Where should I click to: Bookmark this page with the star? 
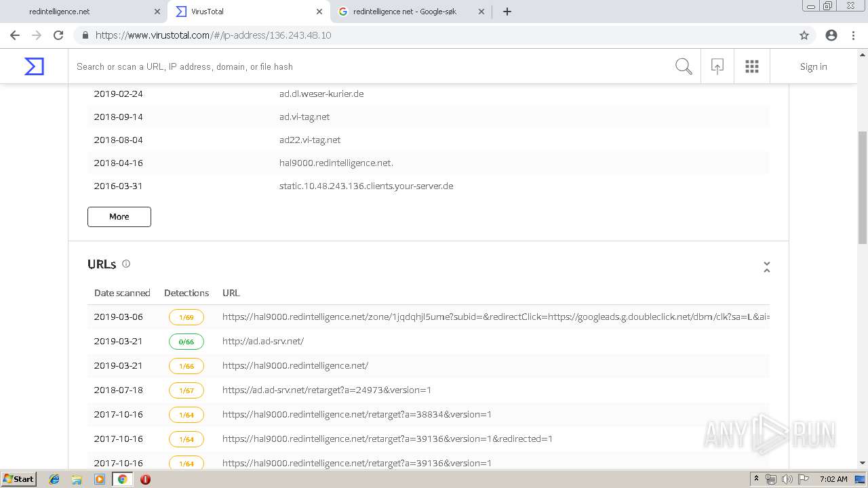pos(804,35)
